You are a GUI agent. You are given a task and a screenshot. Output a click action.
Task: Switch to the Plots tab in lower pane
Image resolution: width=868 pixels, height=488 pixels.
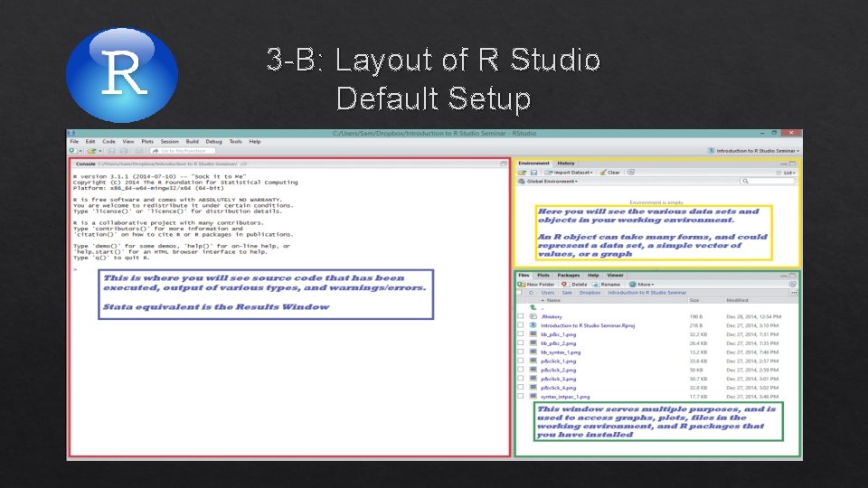pos(543,275)
